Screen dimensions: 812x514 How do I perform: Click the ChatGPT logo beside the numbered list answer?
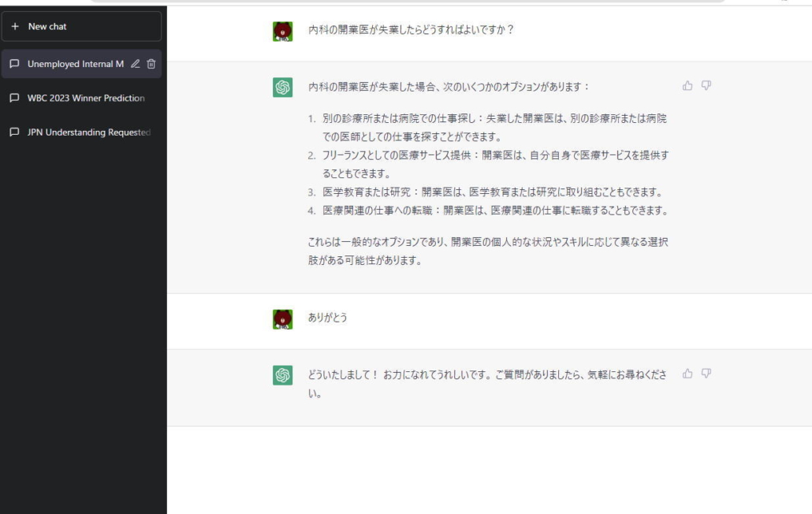pos(282,88)
